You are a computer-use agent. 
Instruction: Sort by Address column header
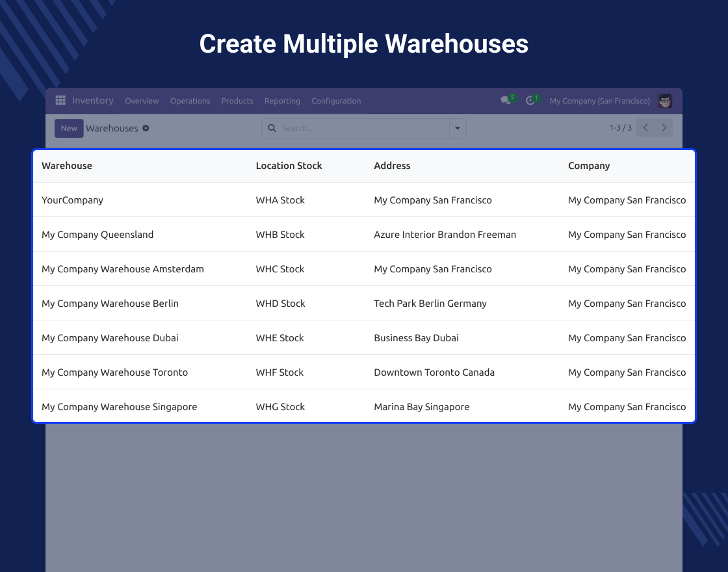click(392, 166)
